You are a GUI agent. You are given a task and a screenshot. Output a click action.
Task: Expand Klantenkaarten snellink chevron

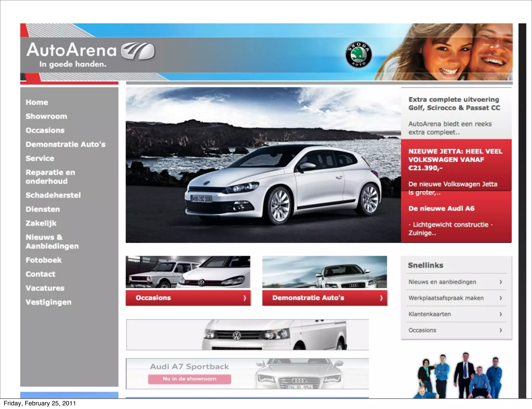(501, 314)
